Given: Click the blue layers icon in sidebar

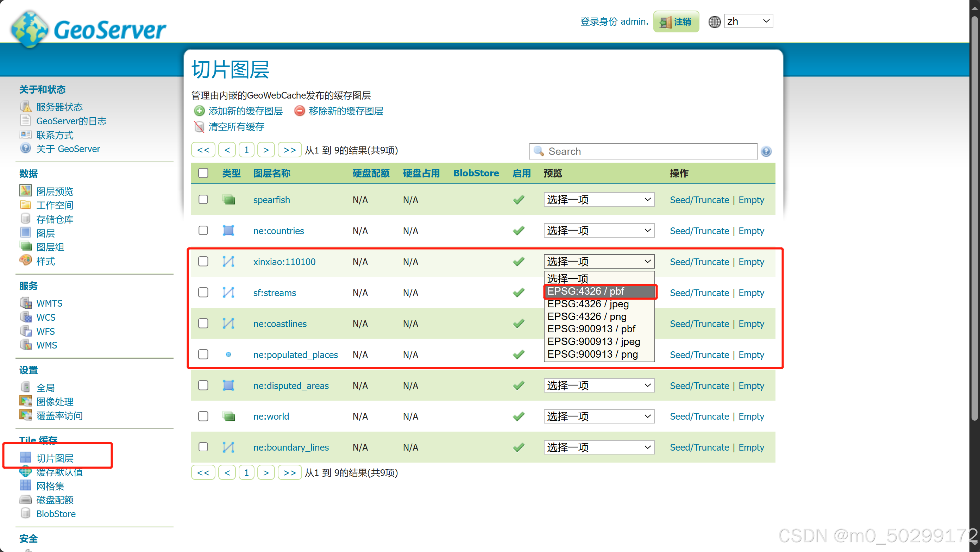Looking at the screenshot, I should pos(25,232).
